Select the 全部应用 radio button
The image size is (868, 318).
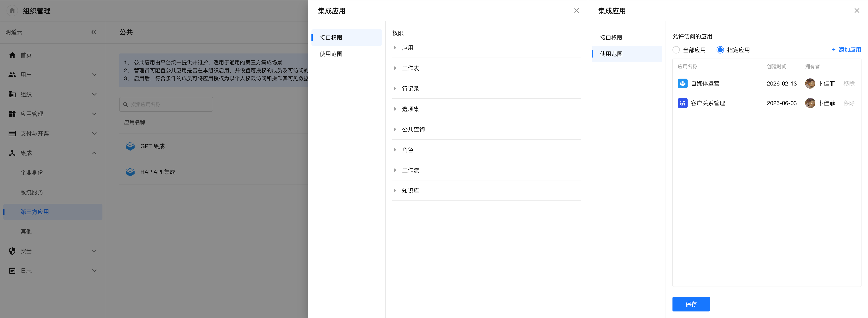coord(676,50)
